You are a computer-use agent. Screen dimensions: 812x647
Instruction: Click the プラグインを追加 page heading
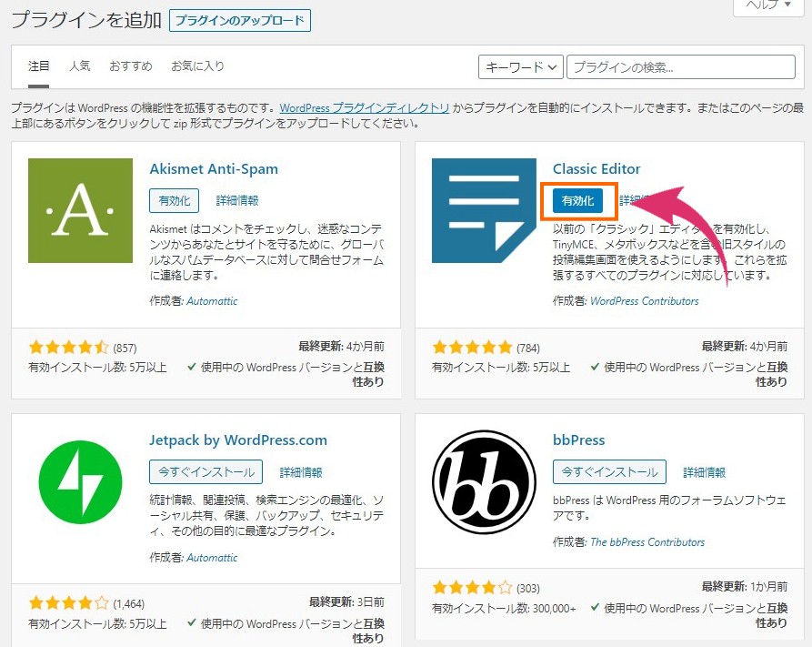(86, 20)
